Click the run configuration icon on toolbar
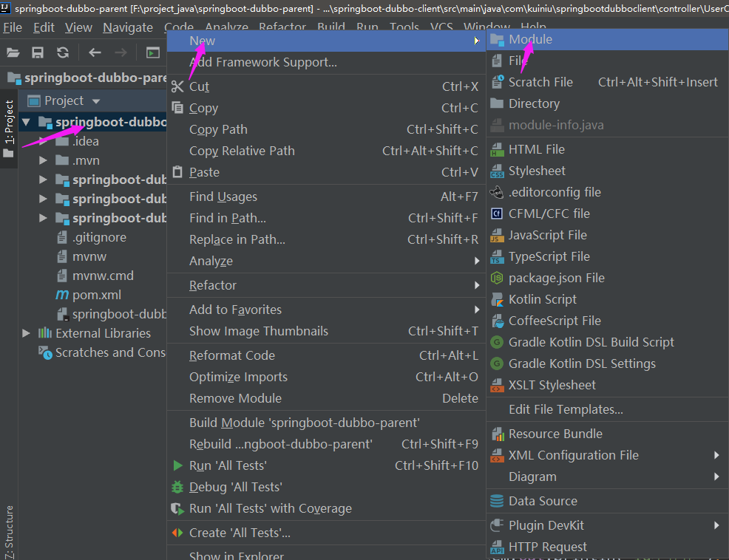729x560 pixels. 152,52
